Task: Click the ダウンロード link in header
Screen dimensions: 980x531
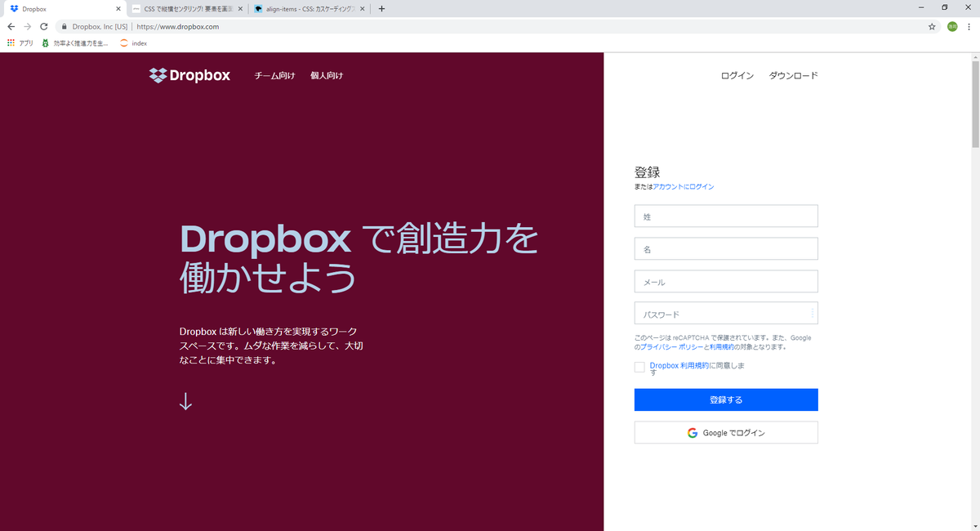Action: 793,75
